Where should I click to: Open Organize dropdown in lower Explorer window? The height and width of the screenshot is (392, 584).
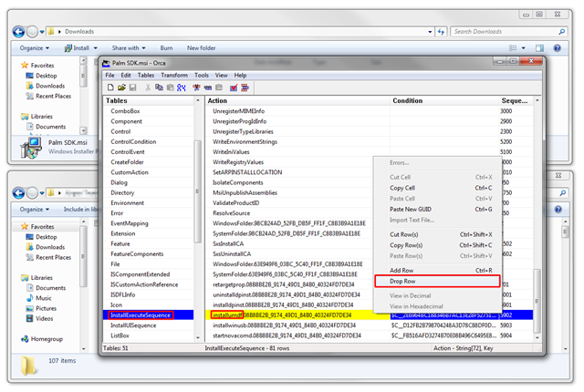tap(35, 209)
